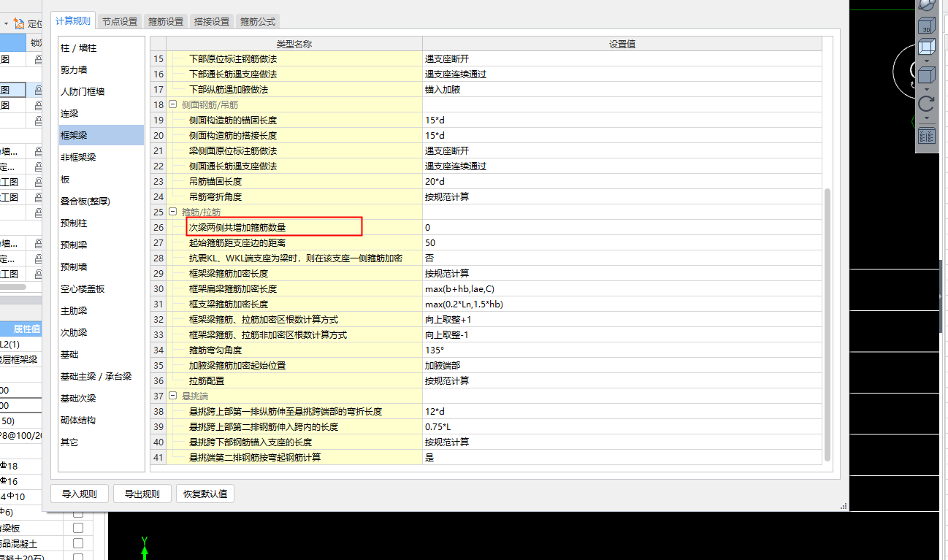Select 框架梁 in category list
The height and width of the screenshot is (560, 948).
(101, 135)
